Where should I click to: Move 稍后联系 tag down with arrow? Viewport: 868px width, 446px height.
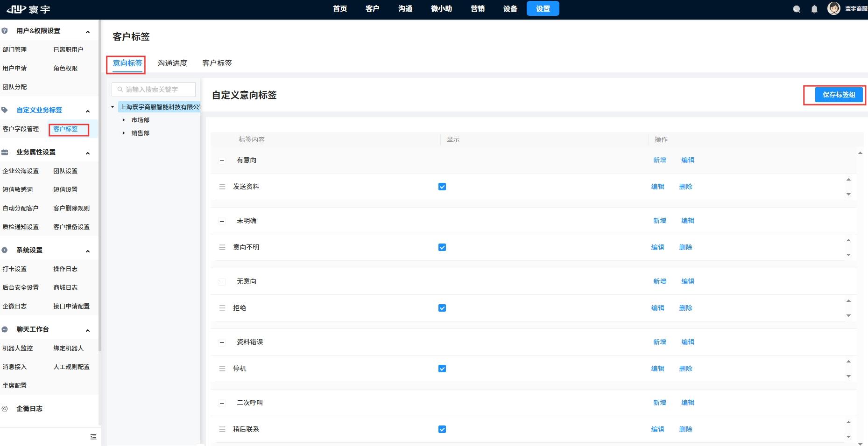pyautogui.click(x=848, y=437)
